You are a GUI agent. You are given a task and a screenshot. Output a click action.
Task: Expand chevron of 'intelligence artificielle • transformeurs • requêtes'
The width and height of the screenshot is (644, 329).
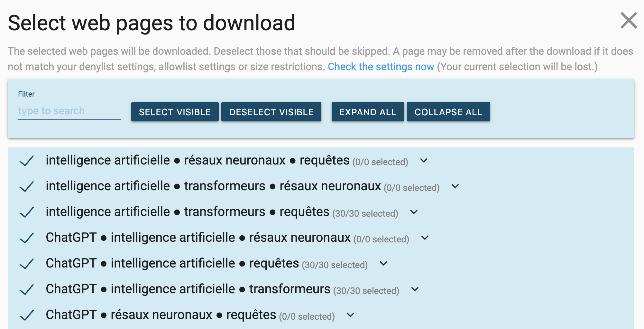414,212
